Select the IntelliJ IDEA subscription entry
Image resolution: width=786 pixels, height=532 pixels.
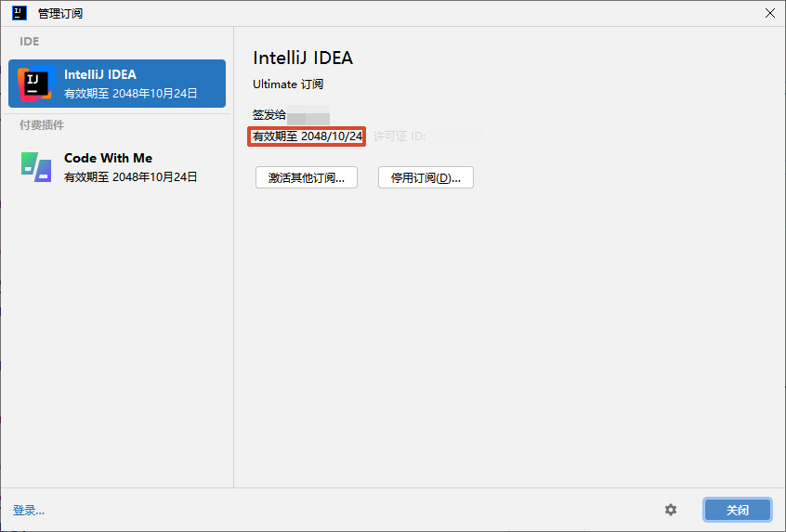[x=117, y=84]
